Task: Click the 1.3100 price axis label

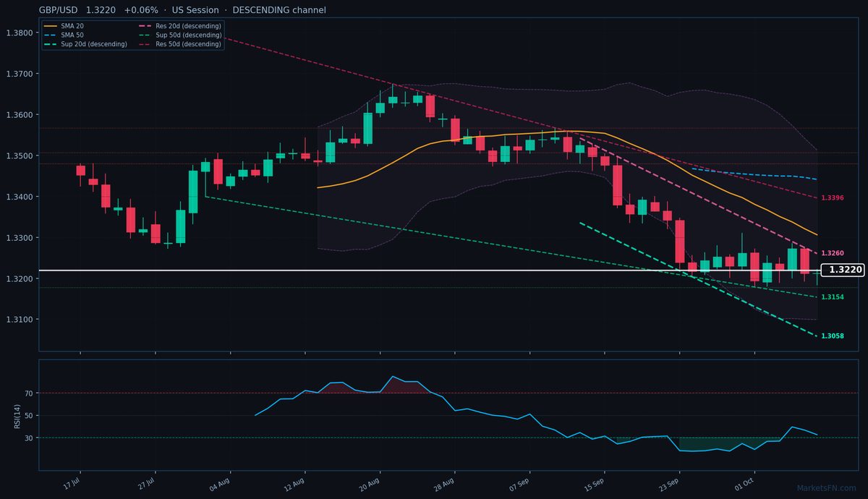Action: 19,320
